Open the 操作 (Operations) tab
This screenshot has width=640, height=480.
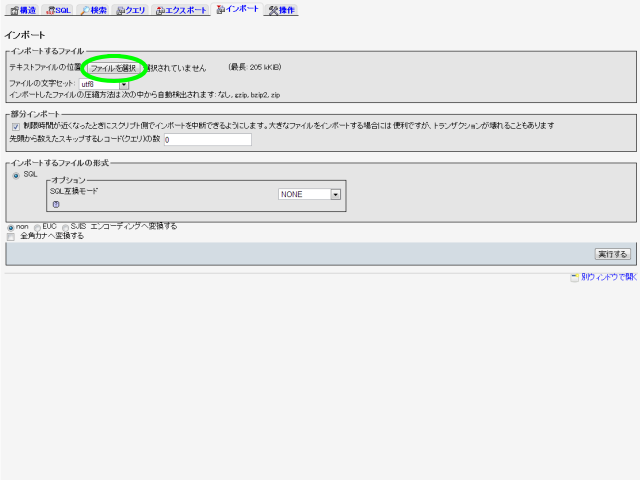[x=282, y=10]
